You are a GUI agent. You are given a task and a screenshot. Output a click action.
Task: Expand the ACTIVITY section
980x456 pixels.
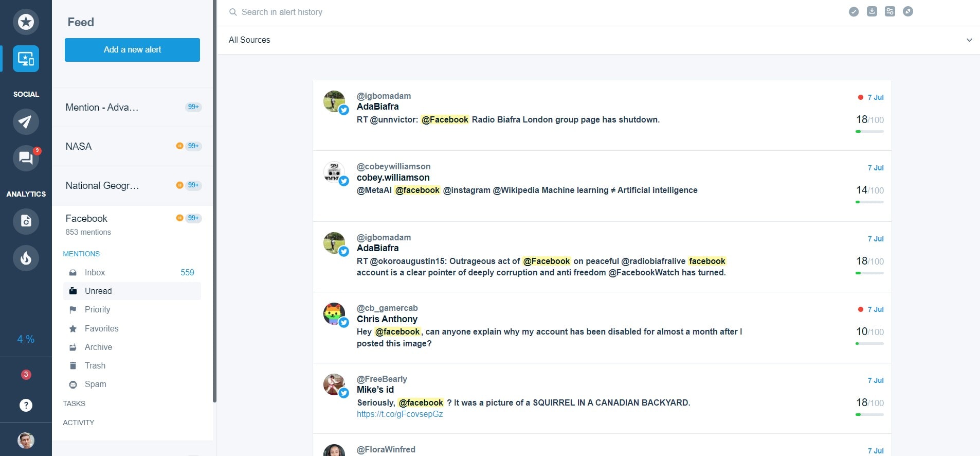[79, 423]
